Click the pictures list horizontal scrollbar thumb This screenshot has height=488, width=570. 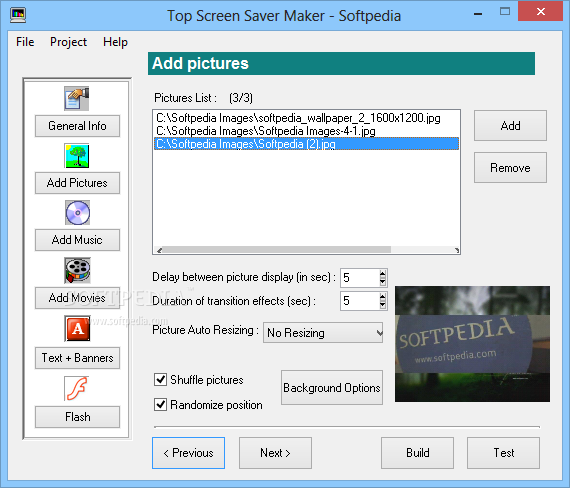pos(277,250)
